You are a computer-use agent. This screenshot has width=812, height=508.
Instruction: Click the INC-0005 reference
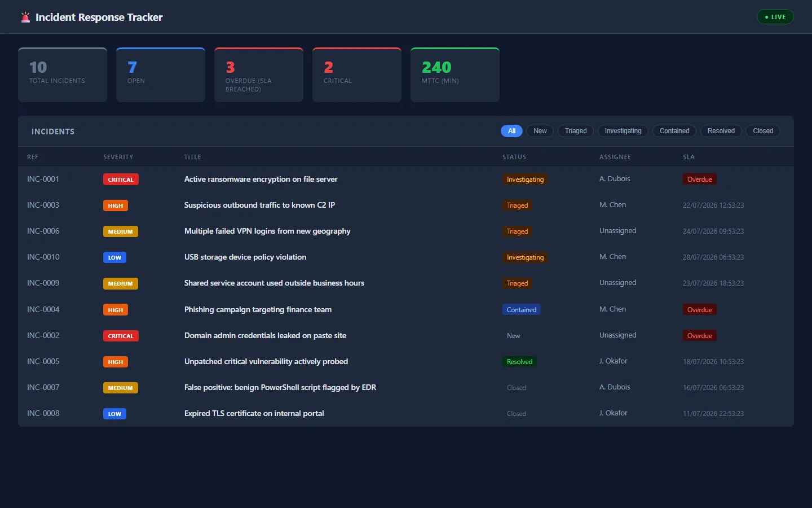point(43,361)
